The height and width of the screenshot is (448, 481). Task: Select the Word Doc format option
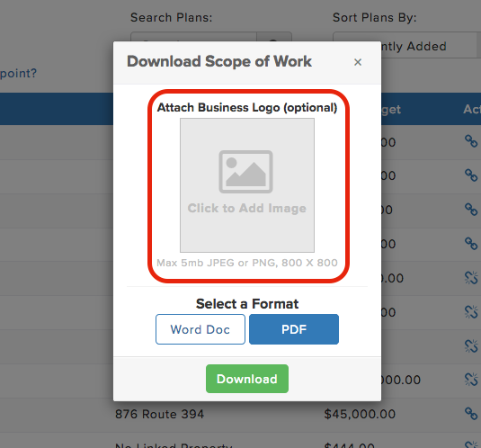pyautogui.click(x=200, y=329)
